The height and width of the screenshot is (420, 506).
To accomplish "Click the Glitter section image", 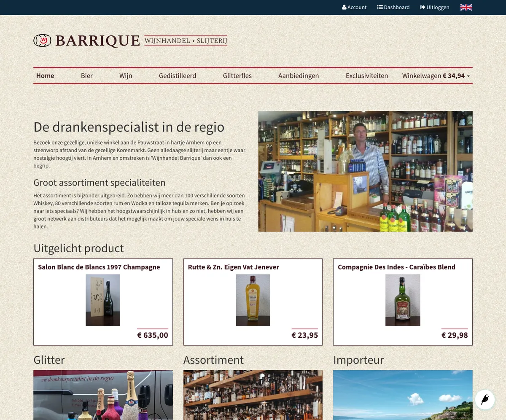I will 103,395.
